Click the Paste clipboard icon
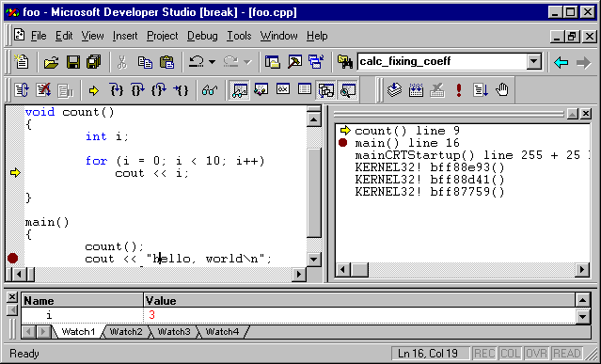Viewport: 601px width, 364px height. [x=166, y=62]
